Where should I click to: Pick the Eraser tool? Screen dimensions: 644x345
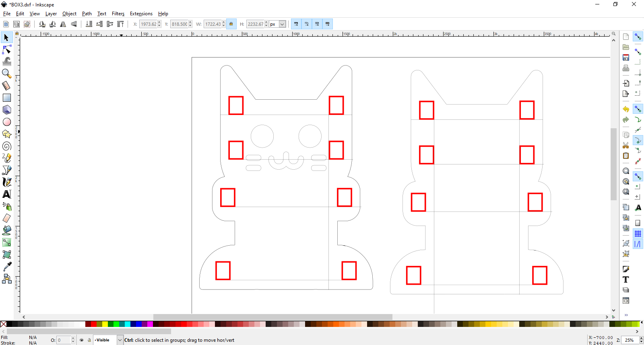[x=6, y=218]
